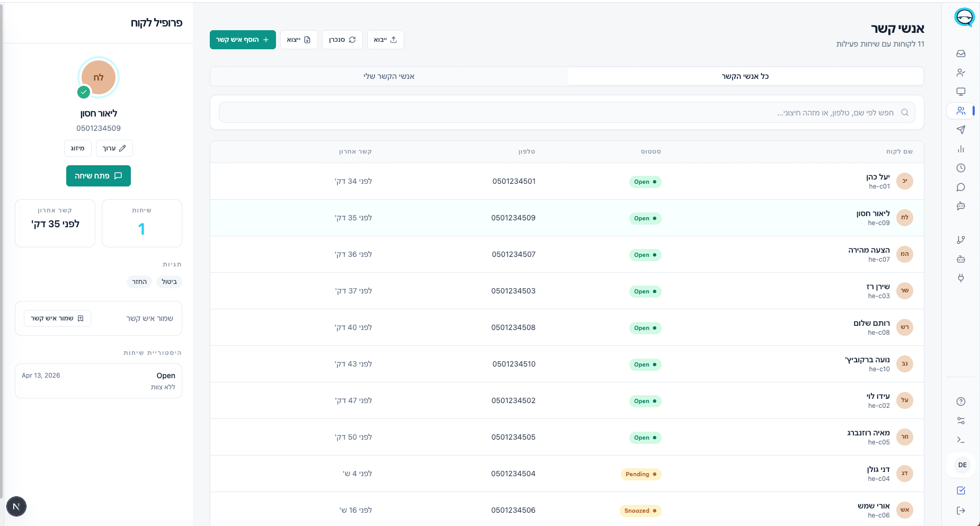Image resolution: width=980 pixels, height=526 pixels.
Task: Open help via the question-mark icon
Action: coord(961,402)
